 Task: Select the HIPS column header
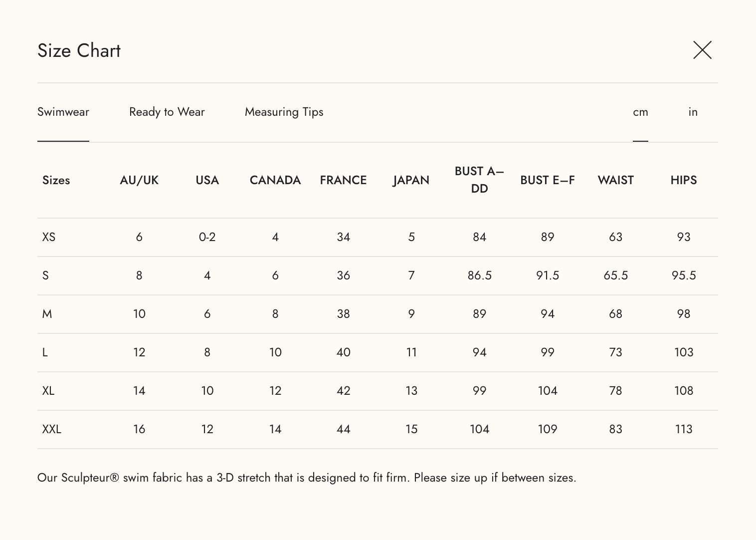tap(683, 180)
